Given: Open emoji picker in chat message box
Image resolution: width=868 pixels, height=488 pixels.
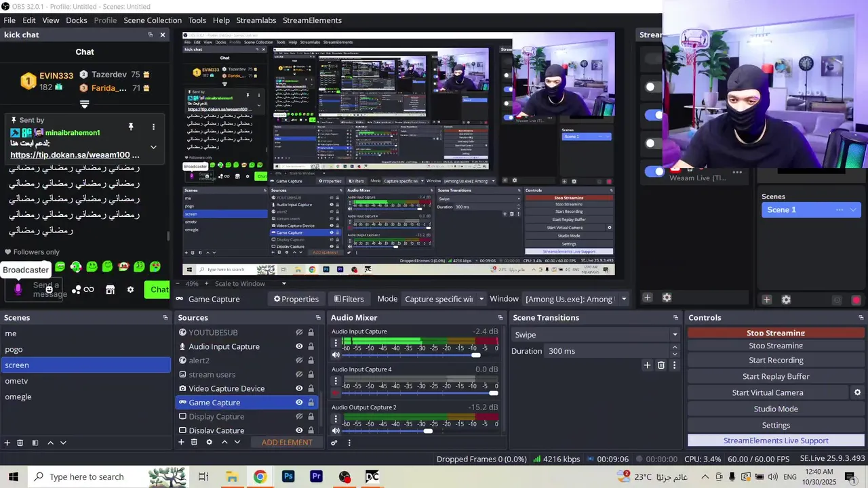Looking at the screenshot, I should click(x=49, y=289).
